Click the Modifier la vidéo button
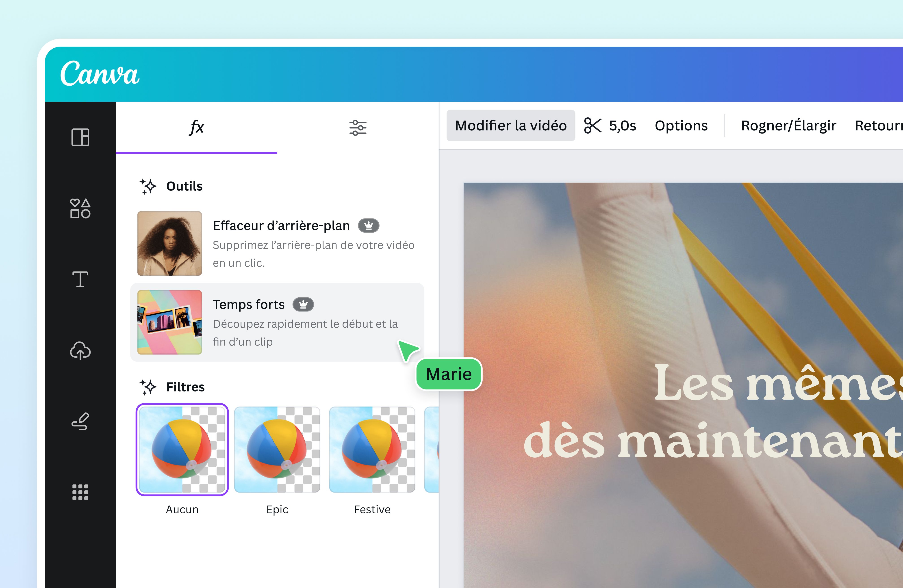903x588 pixels. pyautogui.click(x=511, y=125)
